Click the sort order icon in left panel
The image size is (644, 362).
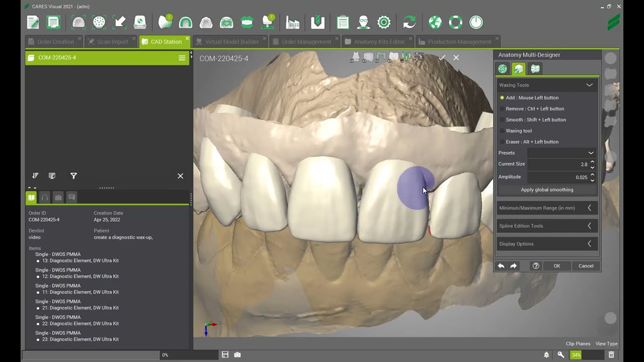point(35,176)
